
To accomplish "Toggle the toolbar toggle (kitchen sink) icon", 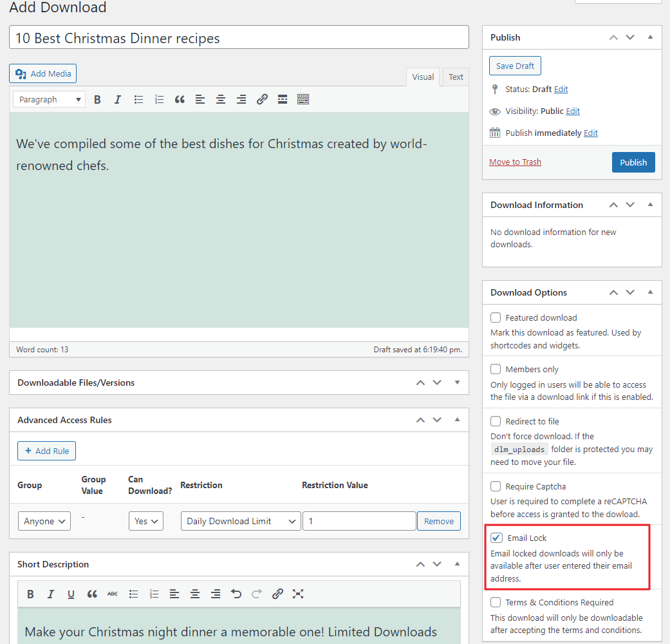I will 303,99.
